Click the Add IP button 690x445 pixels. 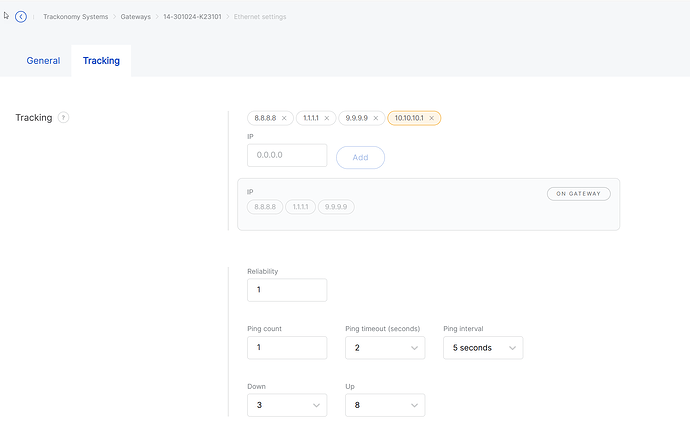(360, 157)
